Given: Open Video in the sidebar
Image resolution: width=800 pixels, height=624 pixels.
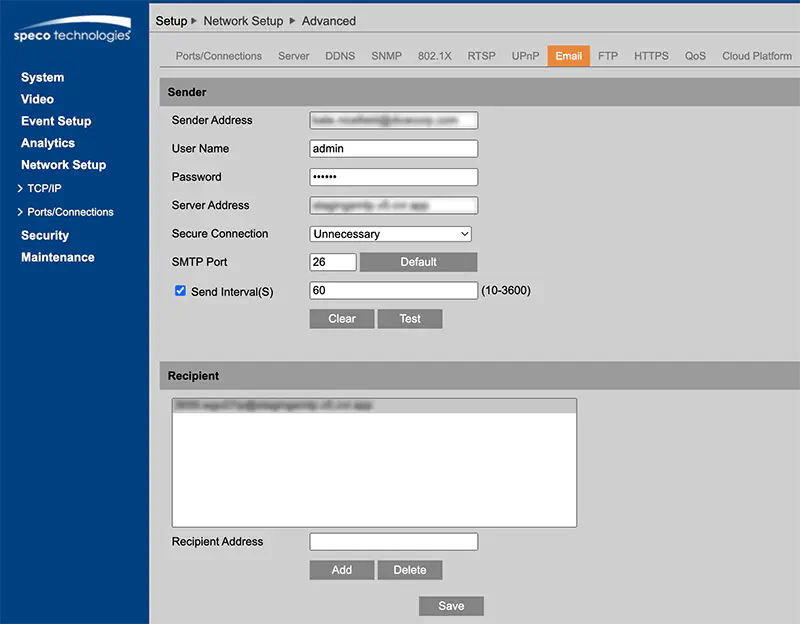Looking at the screenshot, I should [x=37, y=99].
